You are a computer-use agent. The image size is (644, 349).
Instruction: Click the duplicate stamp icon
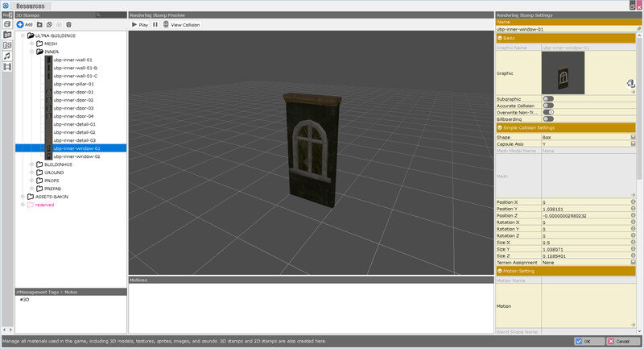pyautogui.click(x=49, y=25)
